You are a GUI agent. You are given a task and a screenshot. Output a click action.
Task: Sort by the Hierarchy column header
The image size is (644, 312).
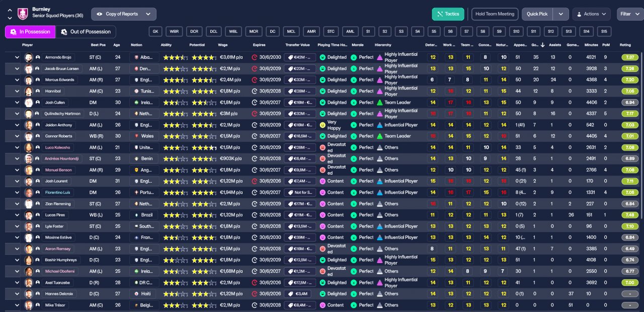(383, 45)
